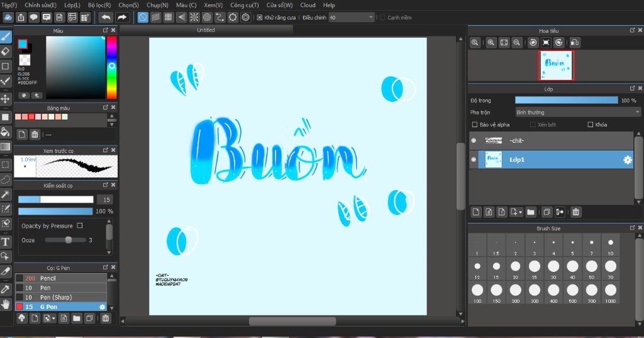The width and height of the screenshot is (644, 338).
Task: Undock the Màu color panel
Action: [106, 30]
